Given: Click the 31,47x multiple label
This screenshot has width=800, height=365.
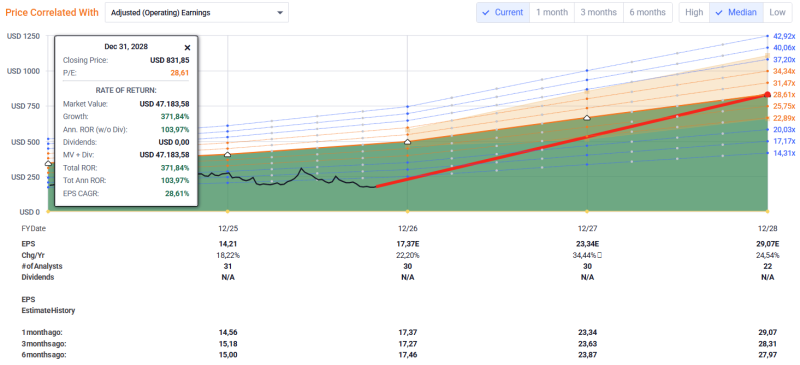Looking at the screenshot, I should [784, 83].
